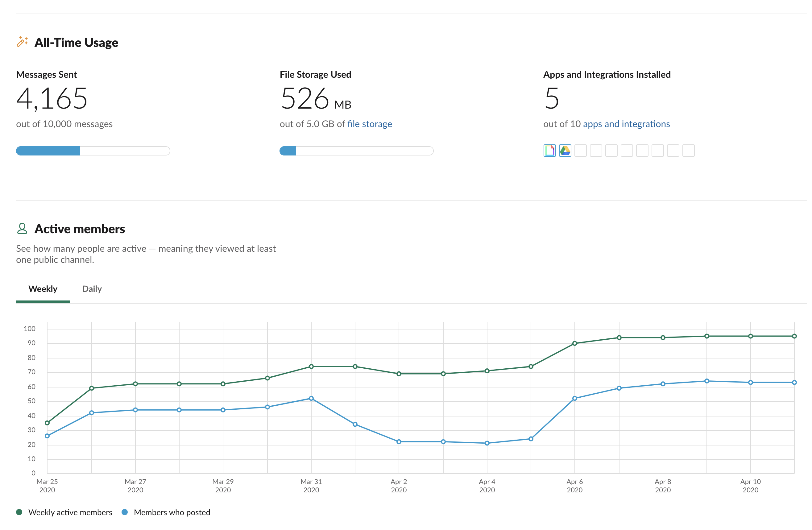Click the Active members heading
Screen dimensions: 812x530
pyautogui.click(x=80, y=229)
